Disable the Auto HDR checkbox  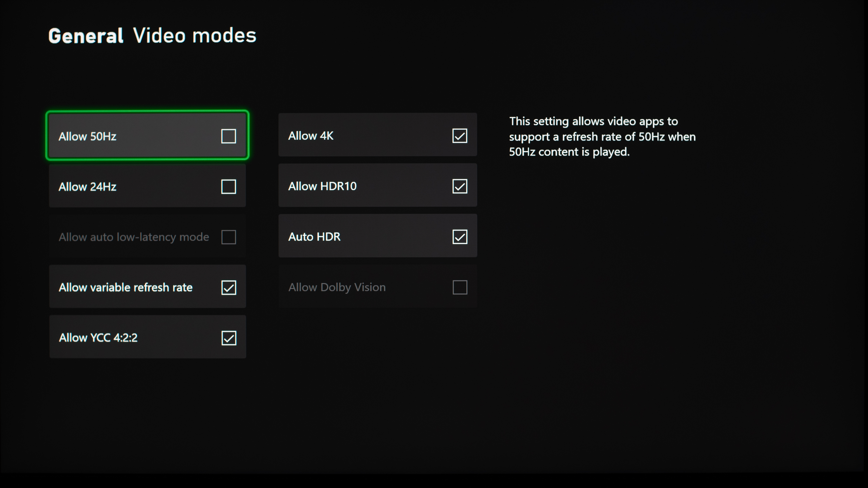coord(460,237)
